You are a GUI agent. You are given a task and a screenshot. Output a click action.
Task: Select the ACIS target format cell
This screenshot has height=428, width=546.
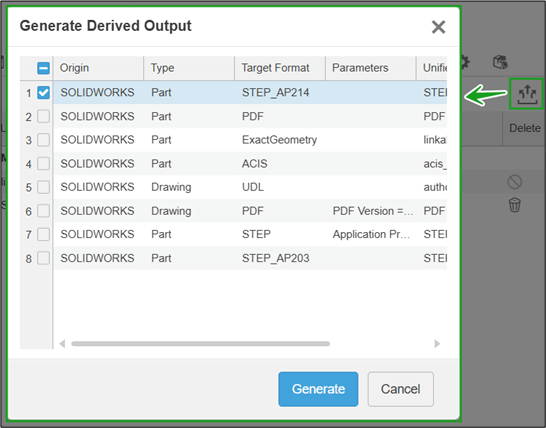[280, 164]
